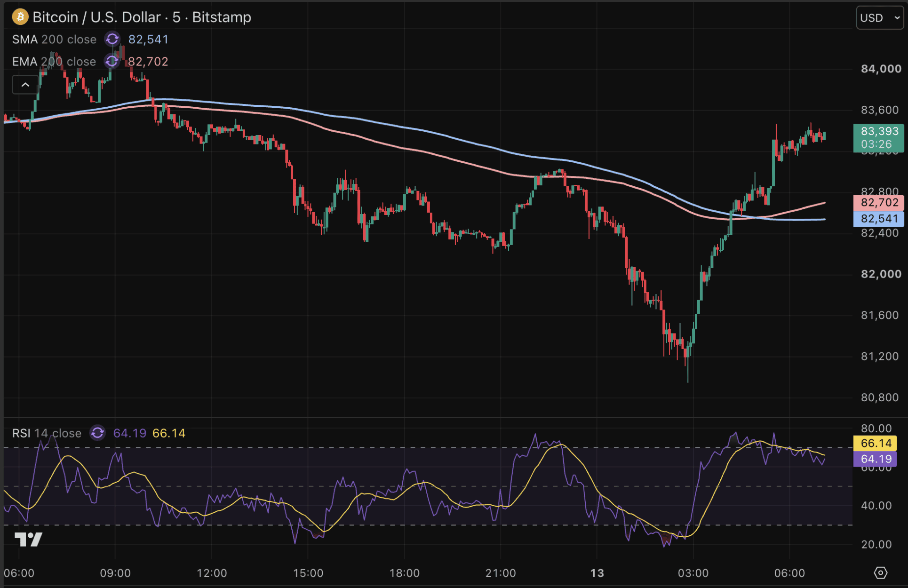Select the EMA 200 close indicator label
This screenshot has height=588, width=908.
click(x=54, y=61)
